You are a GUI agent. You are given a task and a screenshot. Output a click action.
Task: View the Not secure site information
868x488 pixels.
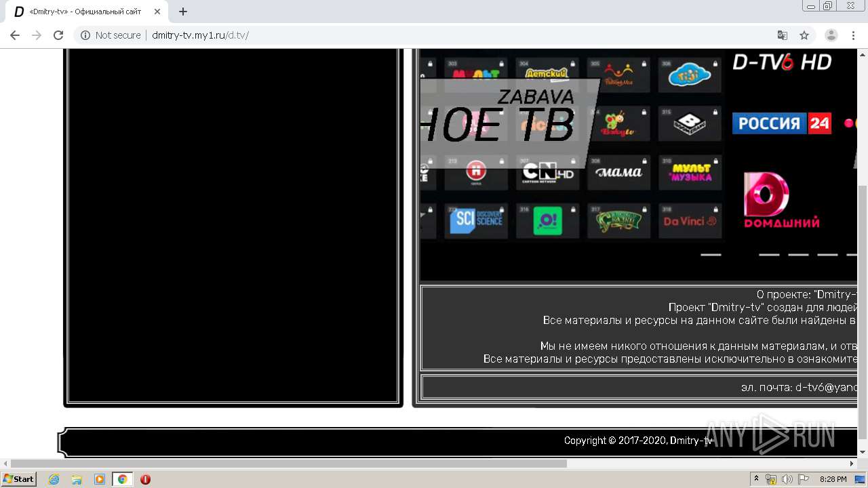point(111,35)
